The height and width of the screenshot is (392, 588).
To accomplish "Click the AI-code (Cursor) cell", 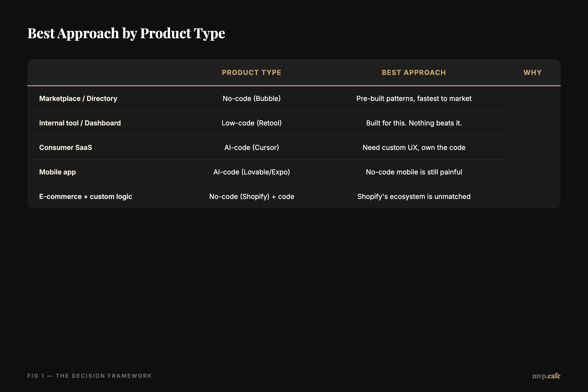I will [252, 147].
